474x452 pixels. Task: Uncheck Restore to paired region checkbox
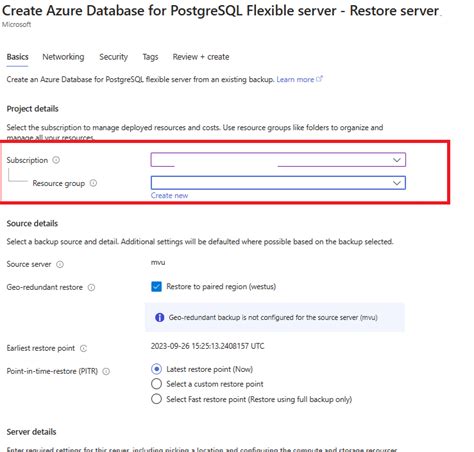[156, 287]
